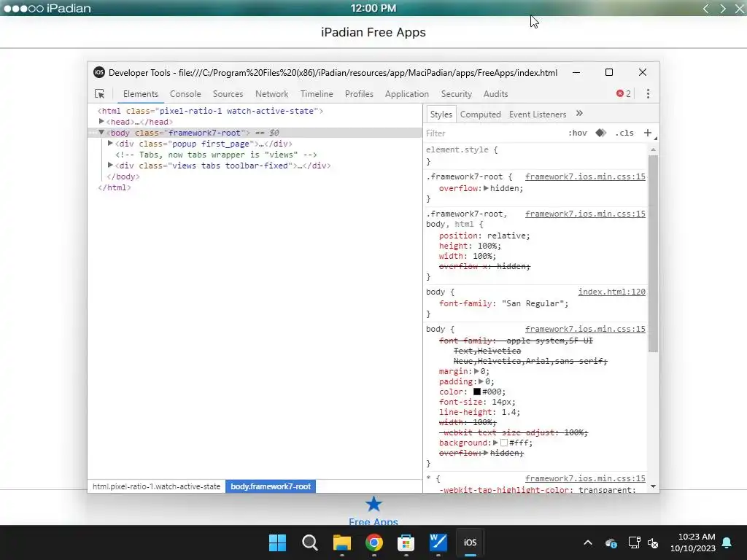The height and width of the screenshot is (560, 747).
Task: Click the blue star Free Apps icon
Action: click(x=373, y=504)
